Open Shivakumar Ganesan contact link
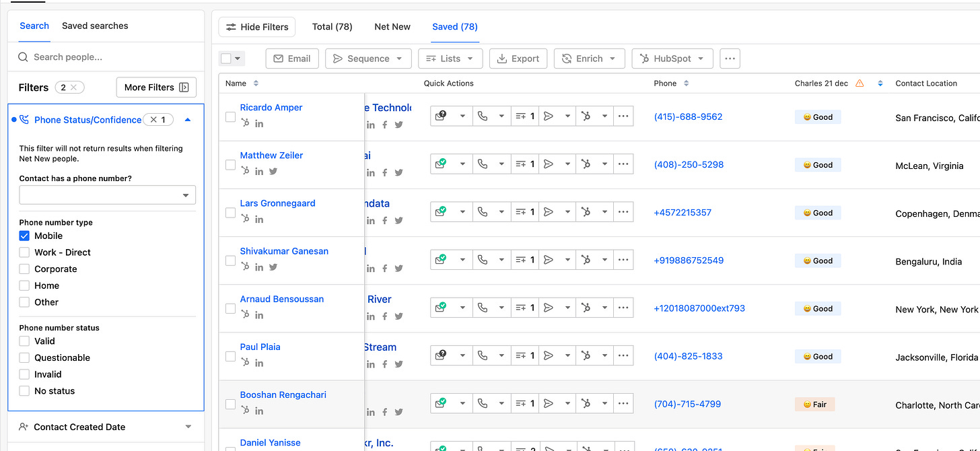980x451 pixels. 284,251
